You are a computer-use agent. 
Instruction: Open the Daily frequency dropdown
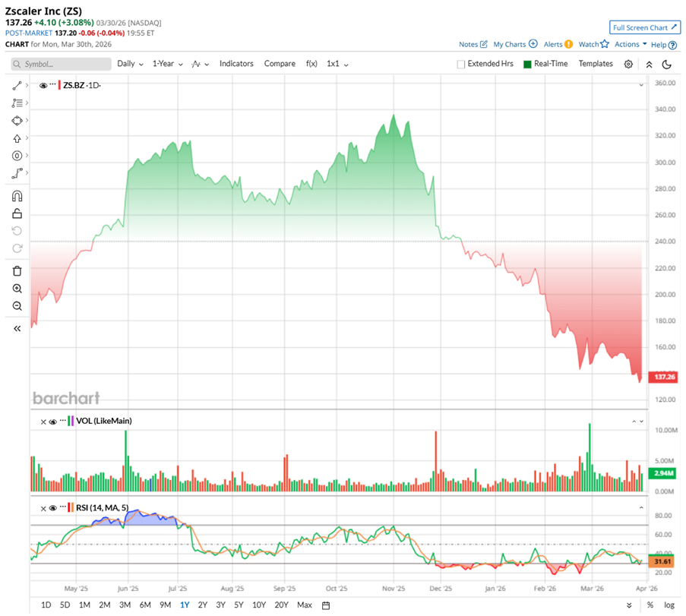131,64
